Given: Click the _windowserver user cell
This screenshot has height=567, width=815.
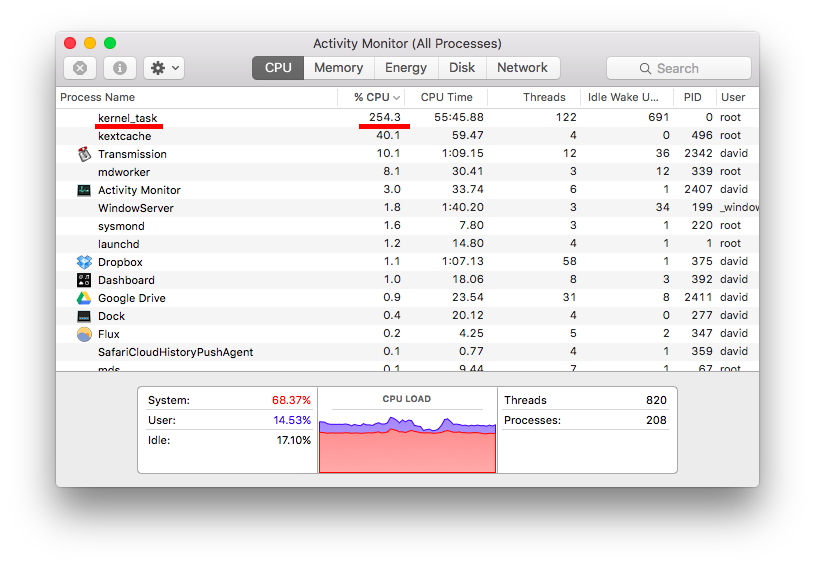Looking at the screenshot, I should point(739,207).
